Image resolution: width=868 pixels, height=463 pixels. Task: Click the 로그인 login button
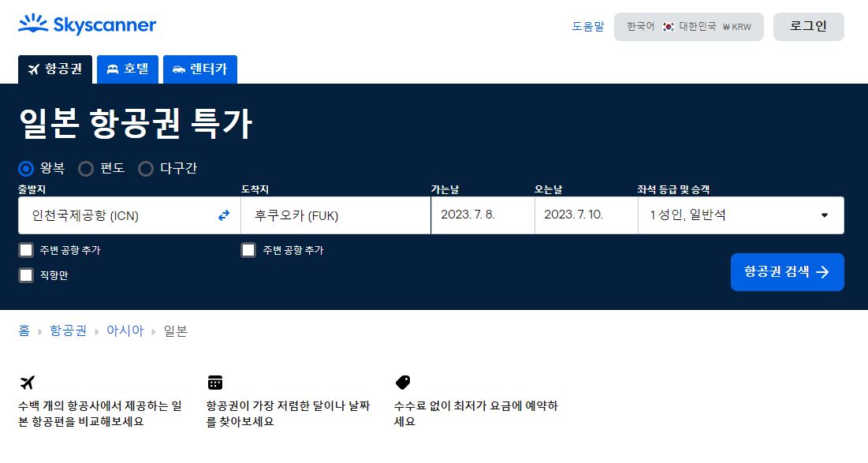pyautogui.click(x=808, y=27)
